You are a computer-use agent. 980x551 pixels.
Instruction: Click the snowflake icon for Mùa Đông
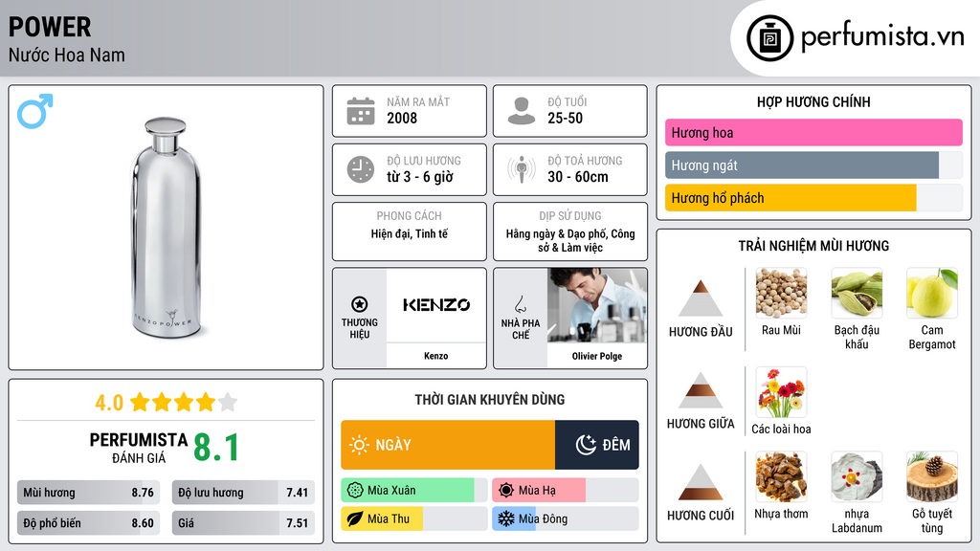coord(506,518)
